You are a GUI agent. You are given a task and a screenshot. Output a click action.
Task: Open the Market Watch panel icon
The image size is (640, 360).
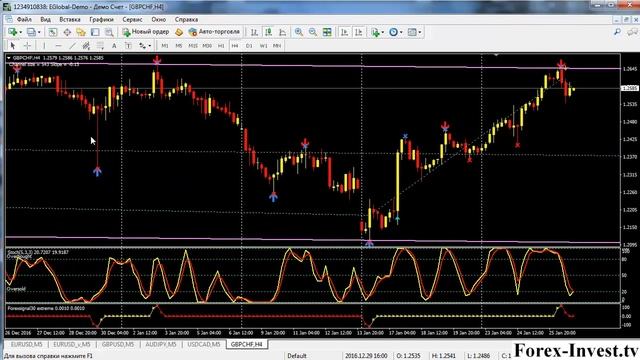point(53,32)
